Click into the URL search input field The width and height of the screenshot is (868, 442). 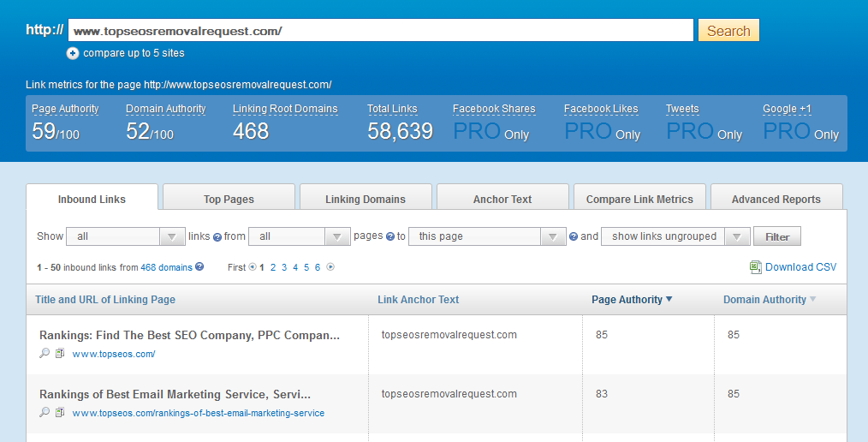coord(380,31)
